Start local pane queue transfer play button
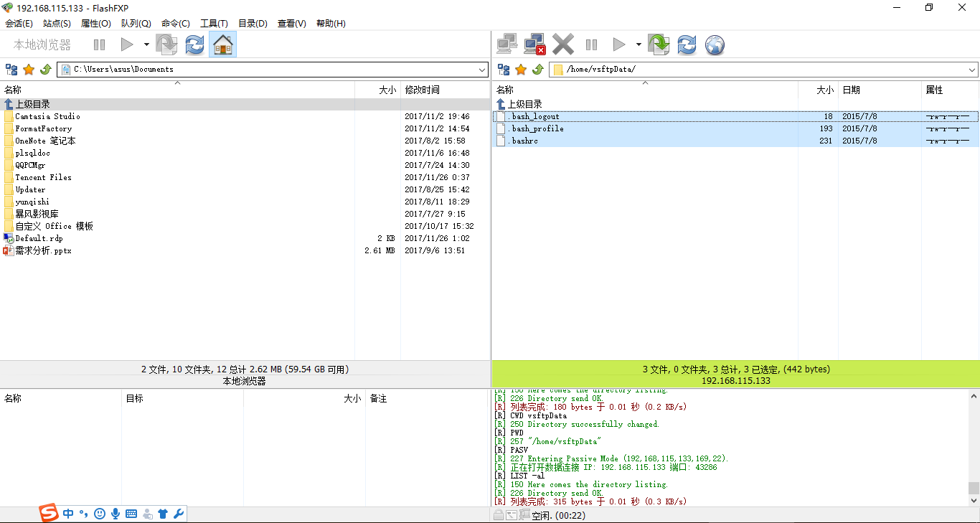Image resolution: width=980 pixels, height=523 pixels. [x=127, y=44]
